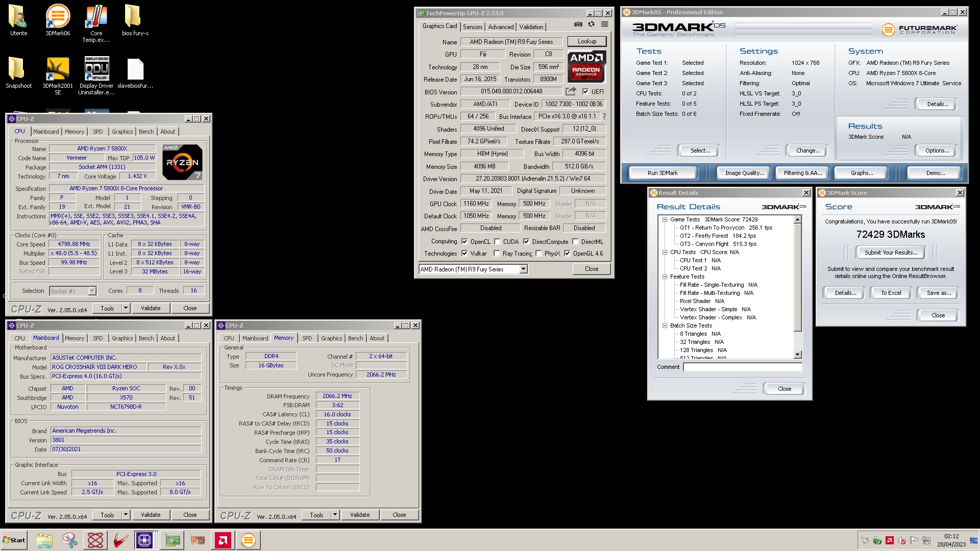Click the Comment field in Result Details
980x551 pixels.
point(743,367)
